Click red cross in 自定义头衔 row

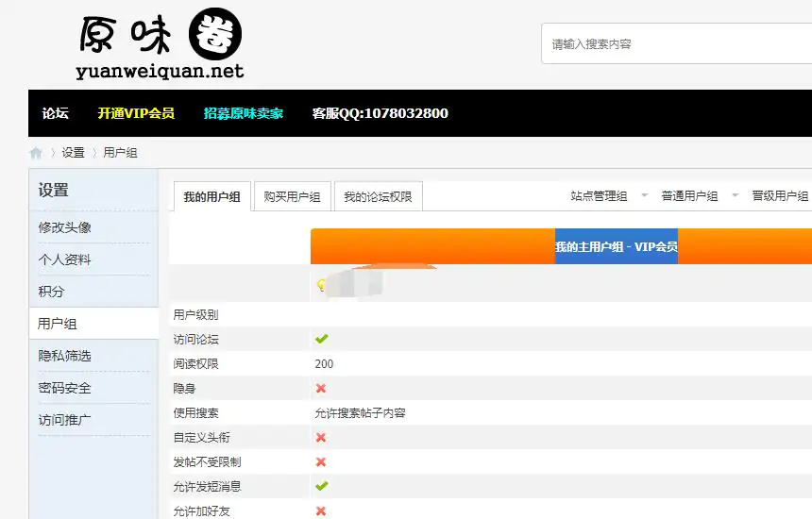(x=321, y=437)
